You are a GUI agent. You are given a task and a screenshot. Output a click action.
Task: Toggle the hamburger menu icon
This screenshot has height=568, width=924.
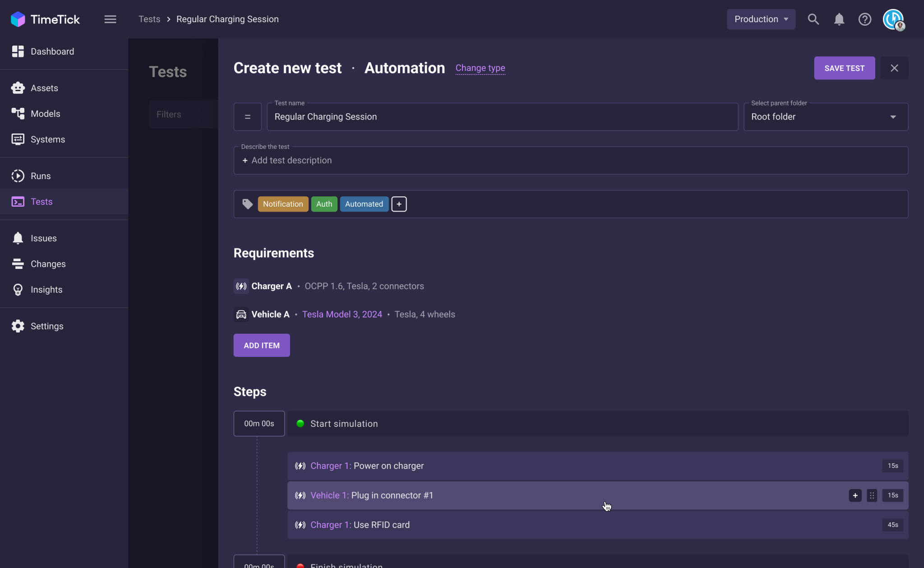tap(110, 19)
